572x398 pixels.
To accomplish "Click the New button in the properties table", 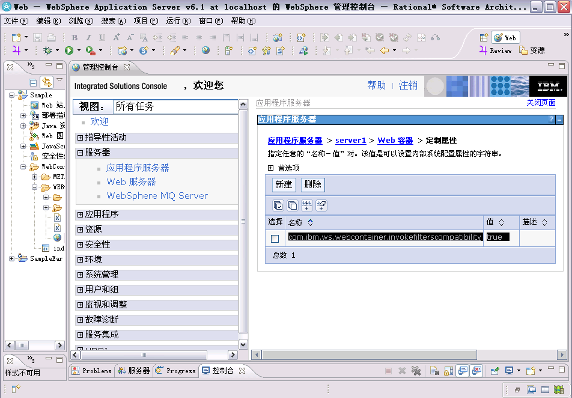I will tap(284, 184).
